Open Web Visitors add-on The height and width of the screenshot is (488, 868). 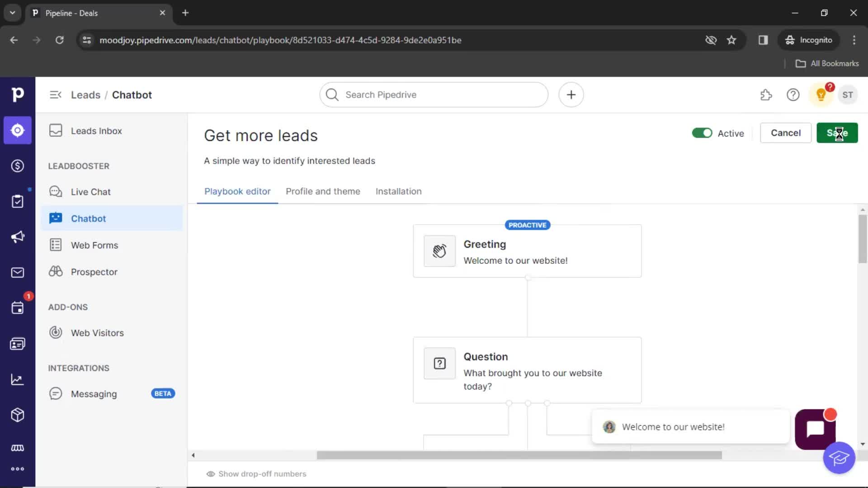point(112,333)
